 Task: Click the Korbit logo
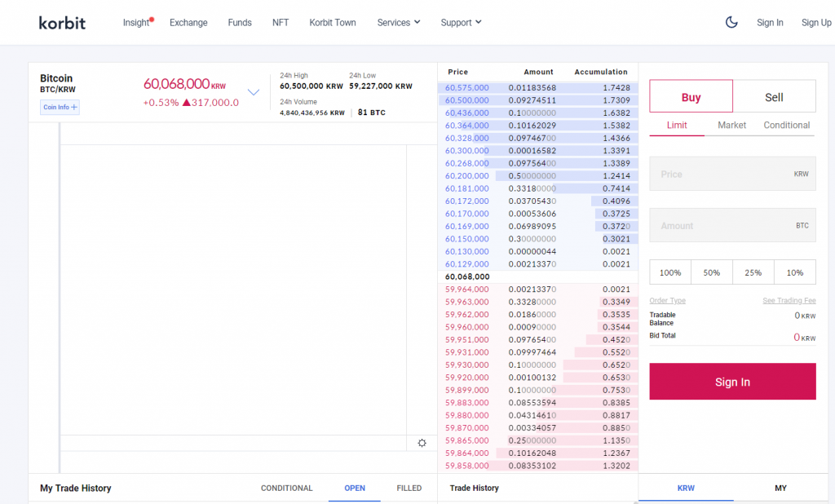62,22
